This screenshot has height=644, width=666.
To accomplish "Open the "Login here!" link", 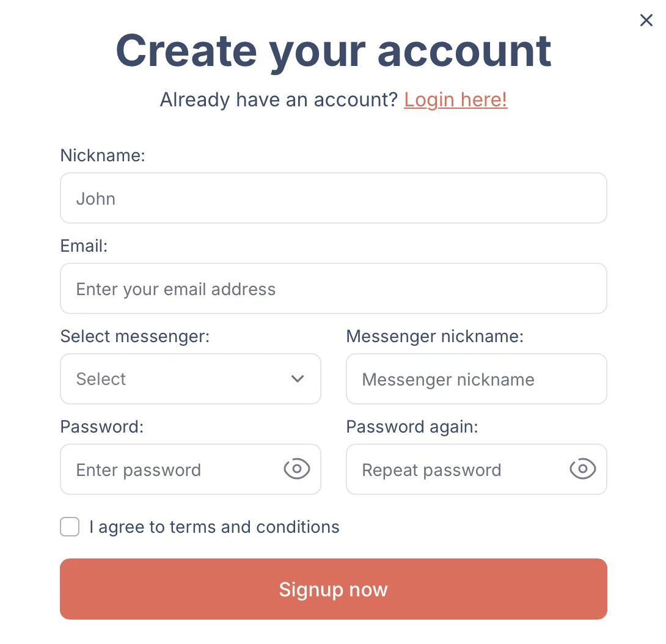I will click(455, 100).
